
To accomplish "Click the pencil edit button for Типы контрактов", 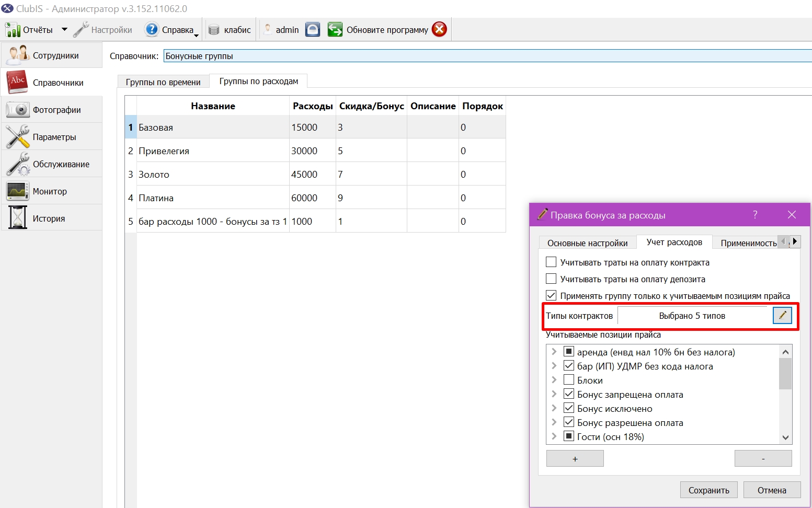I will click(x=782, y=315).
